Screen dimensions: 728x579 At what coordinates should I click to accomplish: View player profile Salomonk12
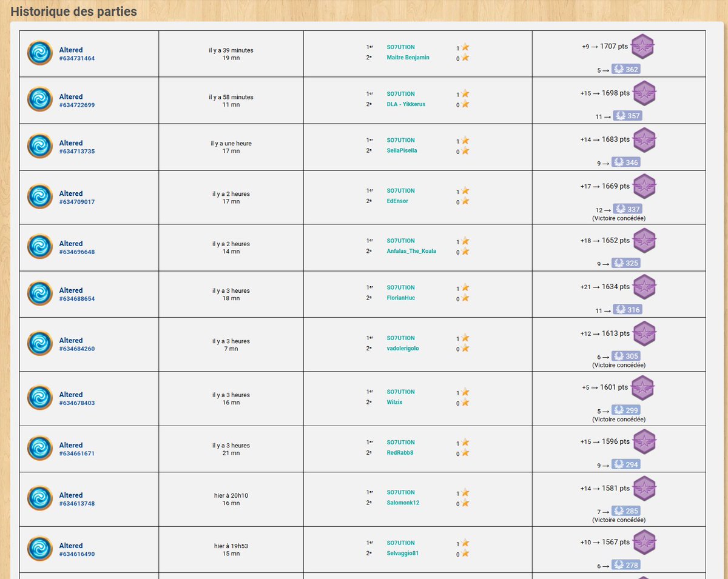tap(403, 503)
